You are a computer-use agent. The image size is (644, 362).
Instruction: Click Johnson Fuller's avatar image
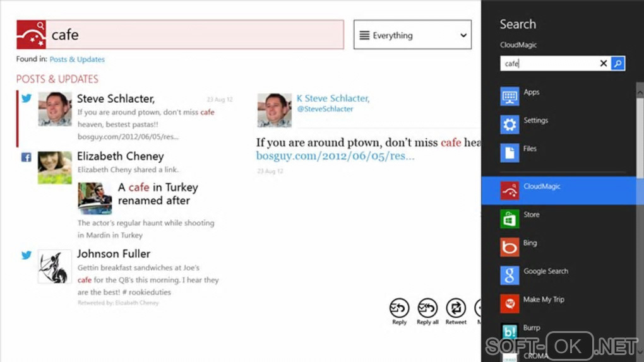(x=55, y=266)
